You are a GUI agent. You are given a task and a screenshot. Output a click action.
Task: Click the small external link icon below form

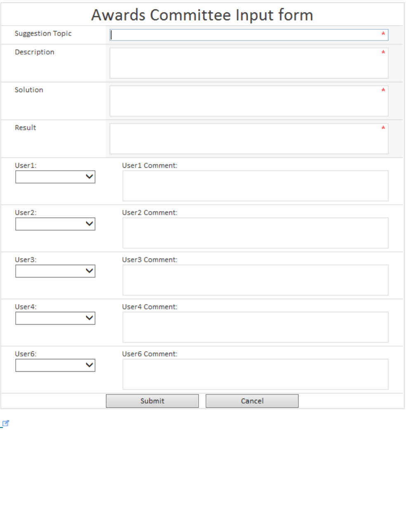6,423
